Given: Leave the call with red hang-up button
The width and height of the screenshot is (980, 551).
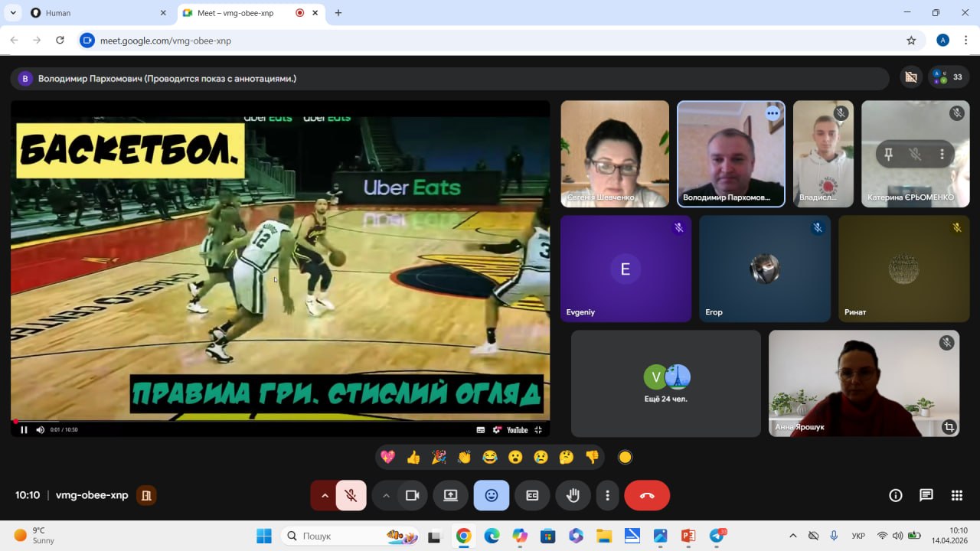Looking at the screenshot, I should coord(647,495).
